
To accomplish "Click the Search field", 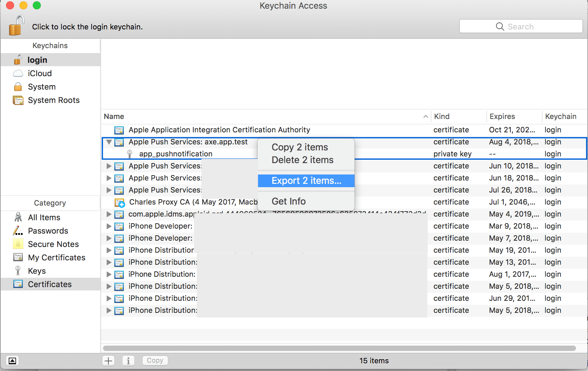I will pyautogui.click(x=521, y=26).
